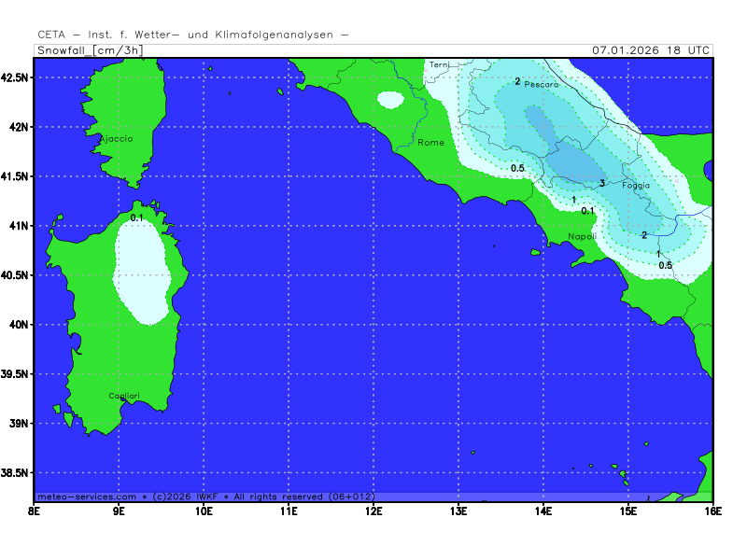Screen dimensions: 747x560
Task: Select the Napoli city label
Action: click(582, 237)
